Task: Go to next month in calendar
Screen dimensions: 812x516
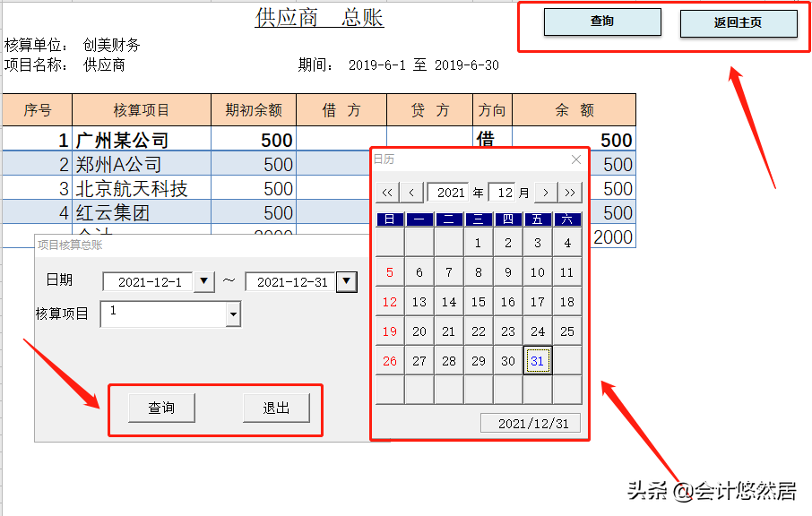Action: [x=546, y=193]
